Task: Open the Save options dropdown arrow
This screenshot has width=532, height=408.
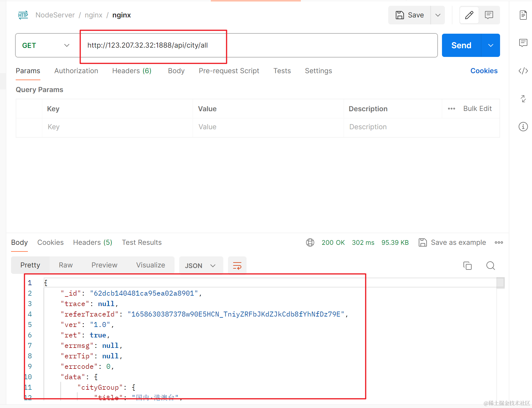Action: [438, 15]
